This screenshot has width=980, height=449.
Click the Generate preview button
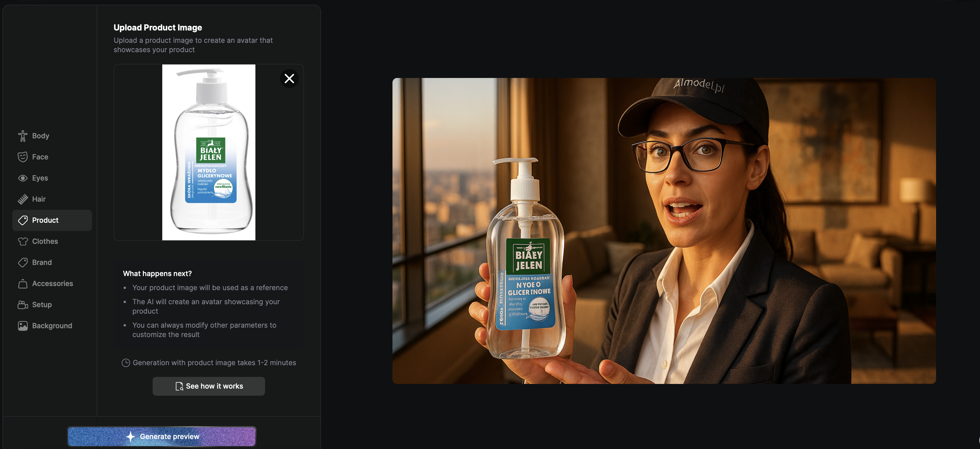tap(162, 436)
